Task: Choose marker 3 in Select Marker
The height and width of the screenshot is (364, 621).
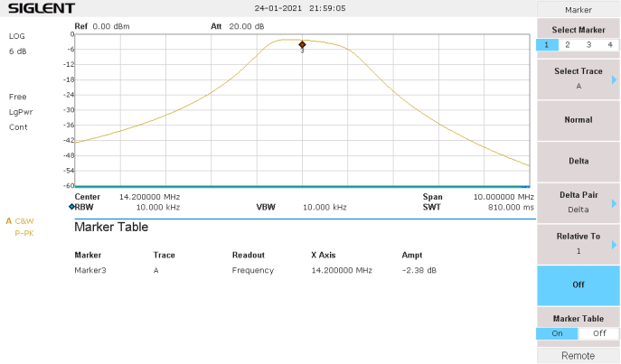Action: (588, 44)
